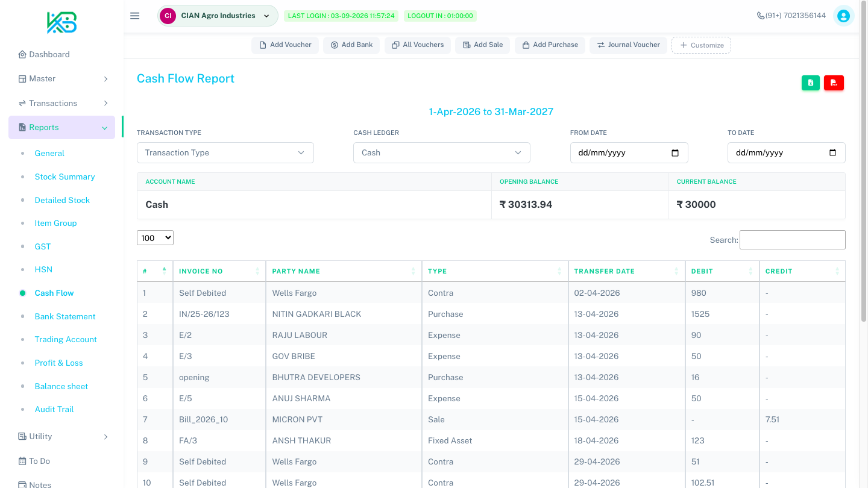Focus the table Search input field

793,240
